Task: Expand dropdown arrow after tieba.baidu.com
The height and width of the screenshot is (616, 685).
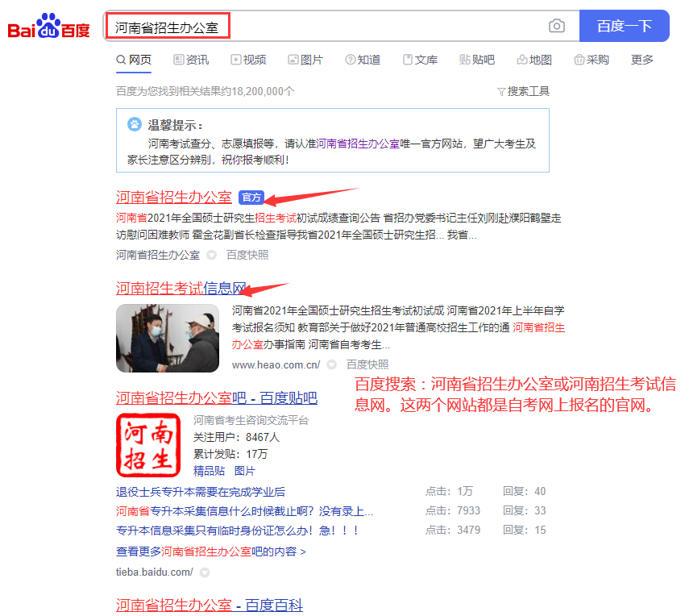Action: (x=205, y=572)
